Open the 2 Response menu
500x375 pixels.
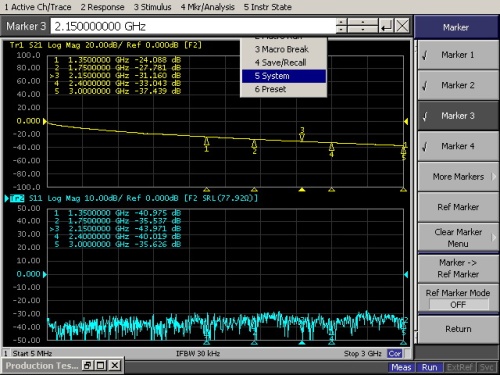pos(102,7)
